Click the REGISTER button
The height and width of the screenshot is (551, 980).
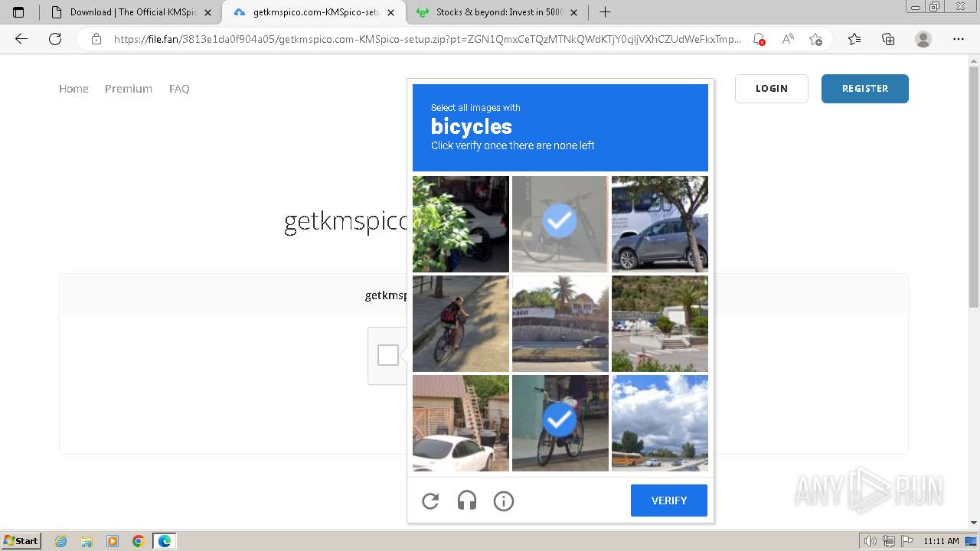(865, 89)
